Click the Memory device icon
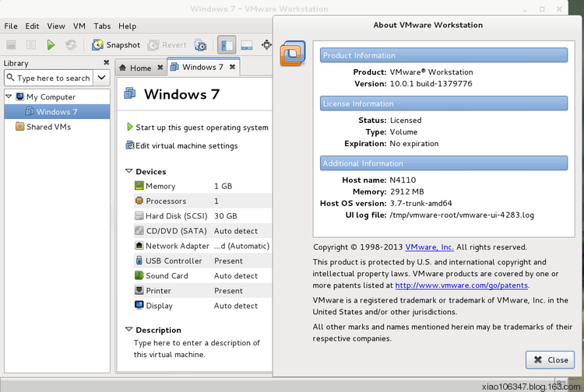This screenshot has width=584, height=392. (x=139, y=186)
